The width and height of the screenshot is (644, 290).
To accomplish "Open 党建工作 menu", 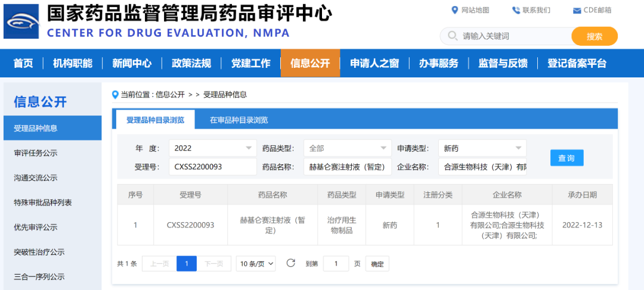I will (x=250, y=63).
